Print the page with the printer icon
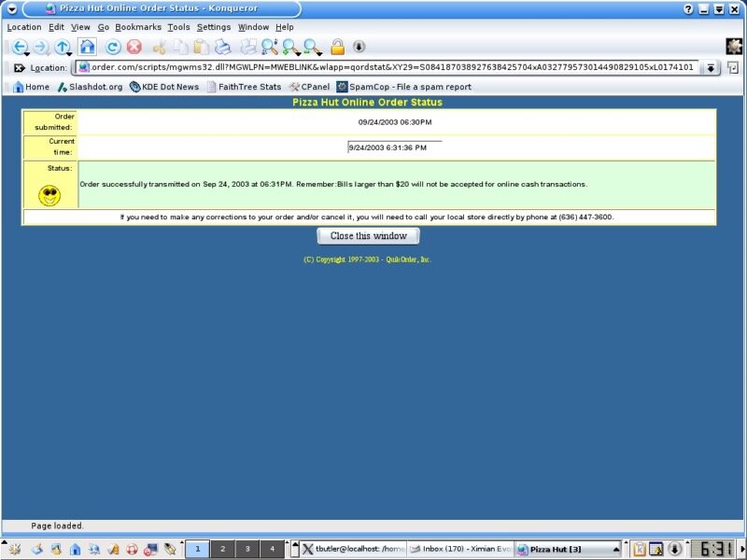This screenshot has height=560, width=747. [222, 47]
